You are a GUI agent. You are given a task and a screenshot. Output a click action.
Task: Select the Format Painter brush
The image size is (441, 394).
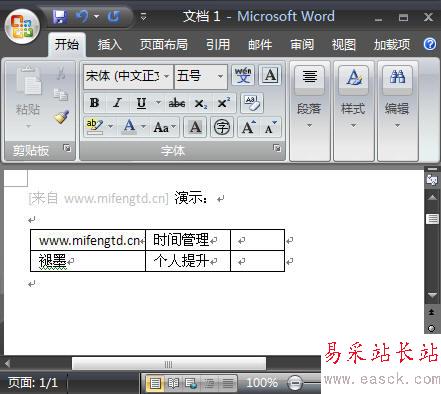pos(61,117)
